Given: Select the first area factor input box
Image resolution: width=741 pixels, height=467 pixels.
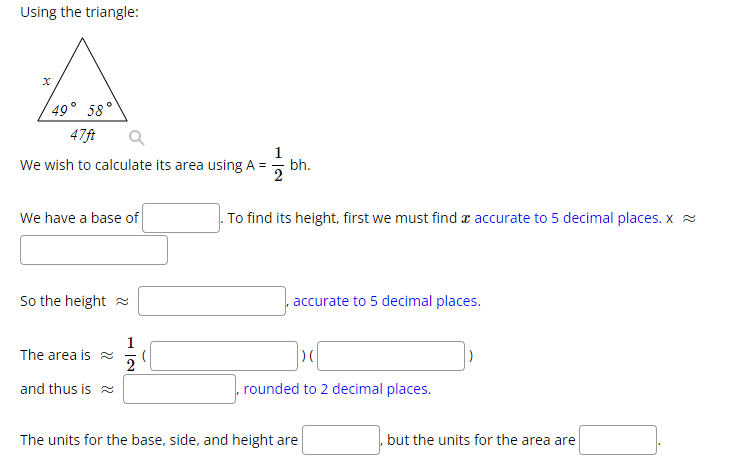Looking at the screenshot, I should (224, 356).
